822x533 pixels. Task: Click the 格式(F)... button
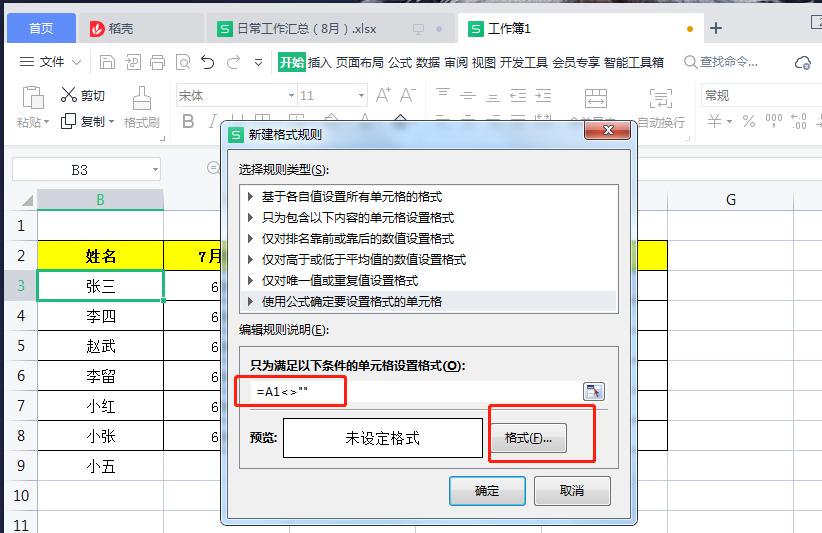point(528,438)
